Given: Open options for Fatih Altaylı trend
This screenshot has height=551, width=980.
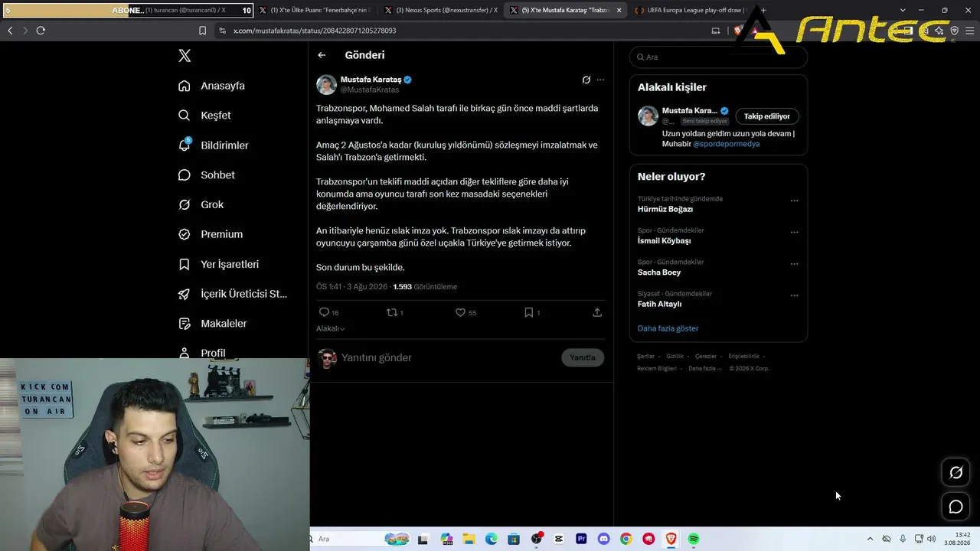Looking at the screenshot, I should pos(794,295).
